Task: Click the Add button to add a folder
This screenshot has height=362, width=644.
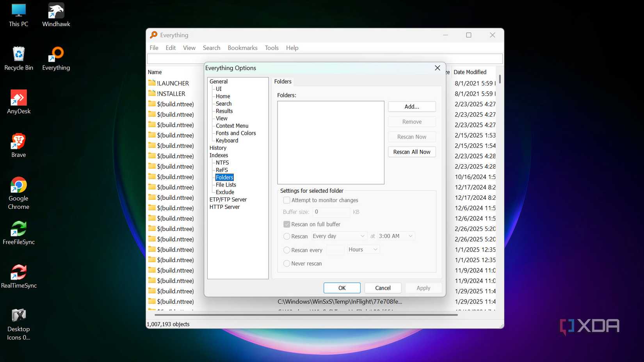Action: (x=411, y=106)
